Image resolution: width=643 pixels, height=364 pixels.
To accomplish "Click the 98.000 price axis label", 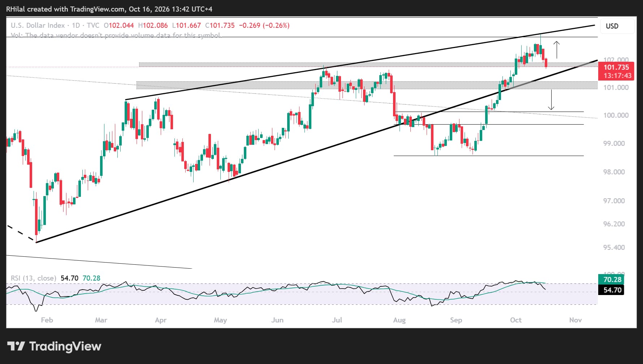I will [614, 172].
